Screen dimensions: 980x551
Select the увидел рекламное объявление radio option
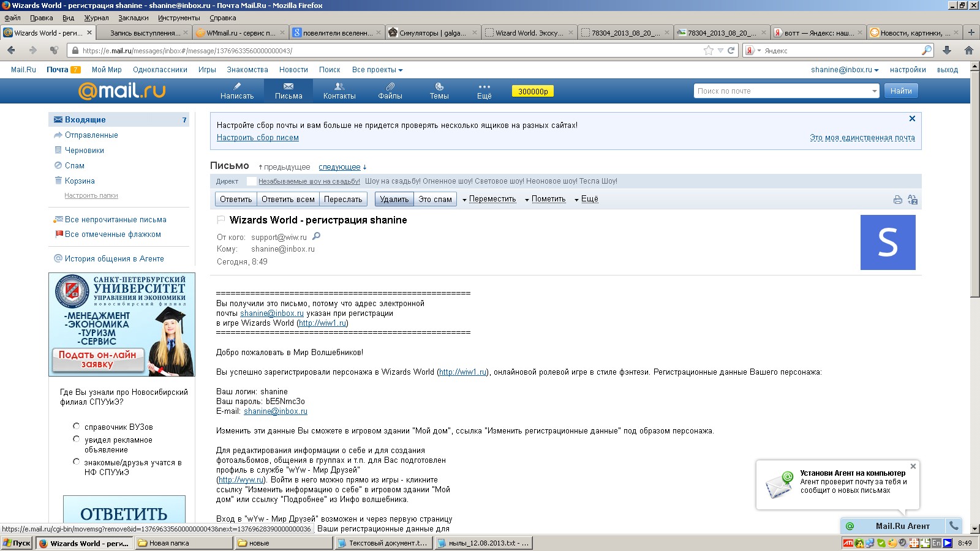[x=76, y=439]
